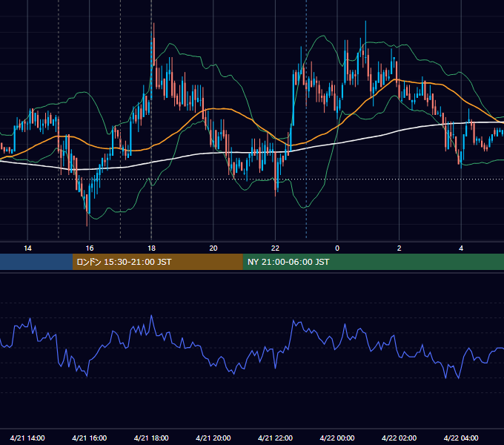Screen dimensions: 504x445
Task: Click the 14 hour axis label
Action: click(x=27, y=248)
